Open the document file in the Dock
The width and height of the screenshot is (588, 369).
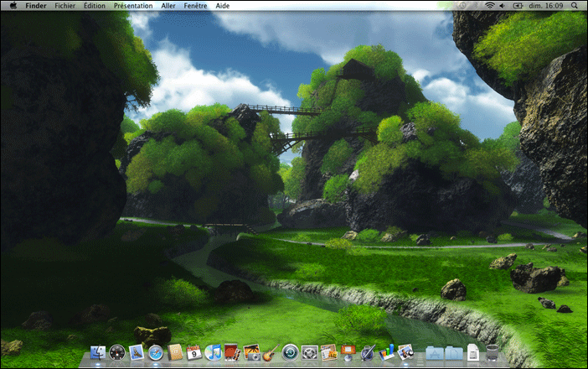click(x=473, y=353)
